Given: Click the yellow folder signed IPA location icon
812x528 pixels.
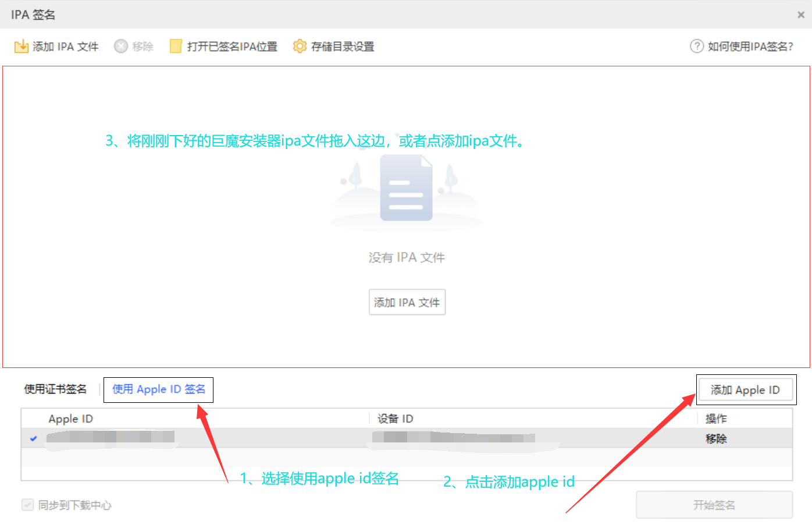Looking at the screenshot, I should click(176, 47).
